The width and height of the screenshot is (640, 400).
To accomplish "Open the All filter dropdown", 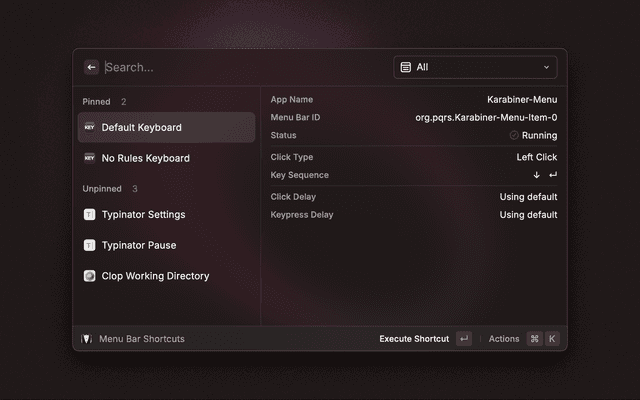I will pyautogui.click(x=475, y=67).
